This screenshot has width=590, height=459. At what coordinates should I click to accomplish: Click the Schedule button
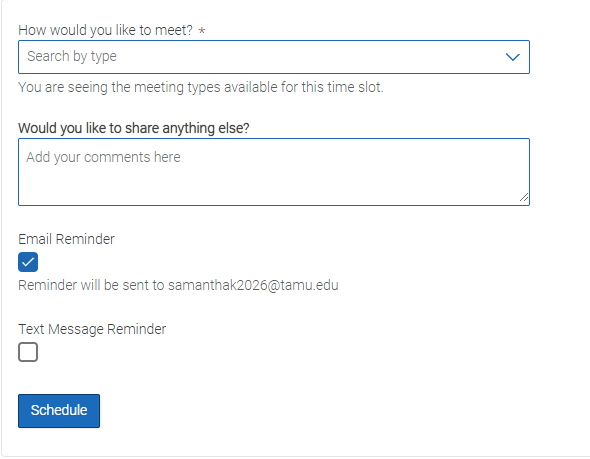pos(59,411)
